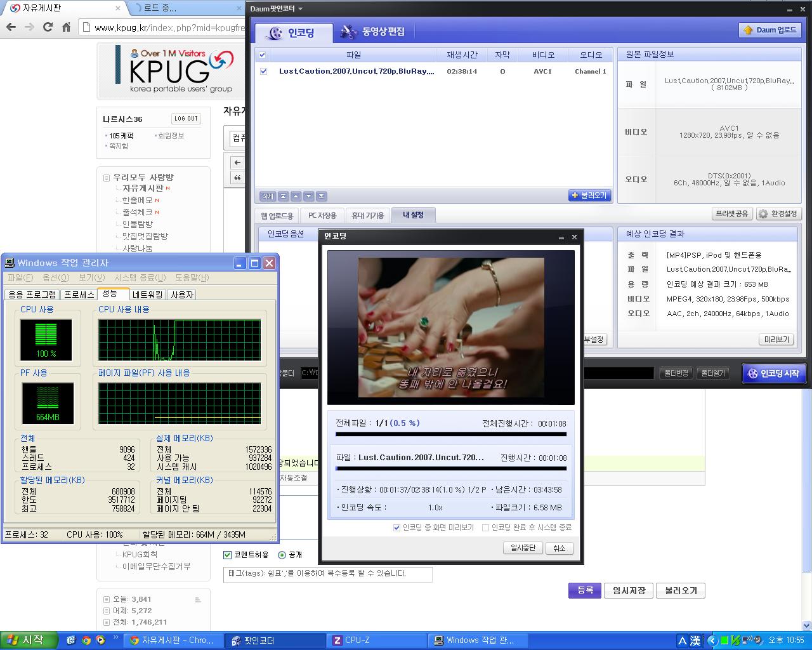812x650 pixels.
Task: Open 파일 menu in Task Manager
Action: (20, 277)
